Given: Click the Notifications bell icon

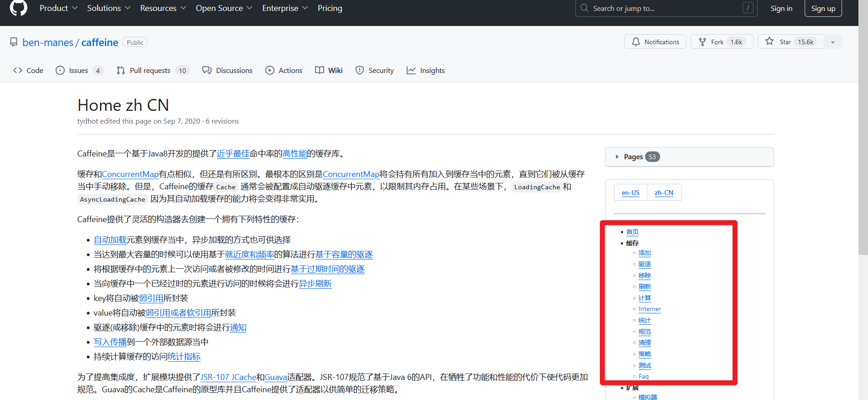Looking at the screenshot, I should click(x=636, y=42).
